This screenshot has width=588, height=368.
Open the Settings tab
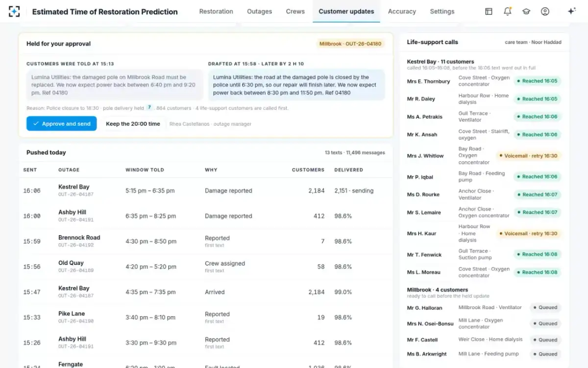[442, 11]
